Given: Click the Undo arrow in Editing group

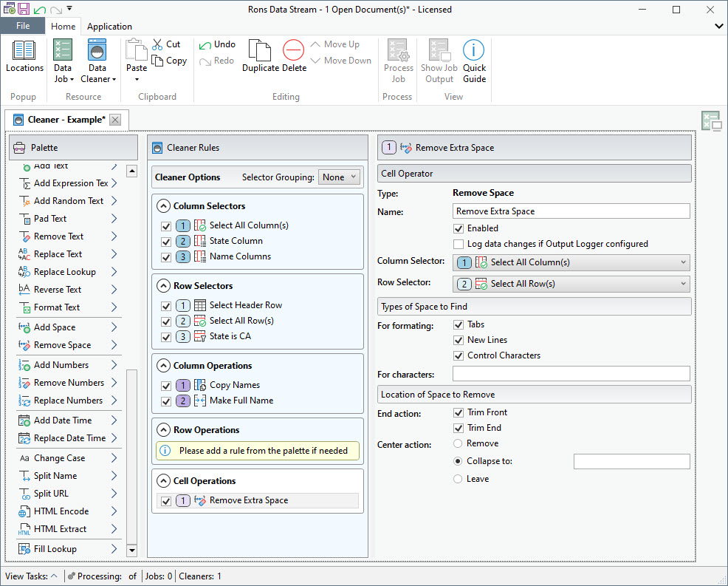Looking at the screenshot, I should click(x=206, y=45).
